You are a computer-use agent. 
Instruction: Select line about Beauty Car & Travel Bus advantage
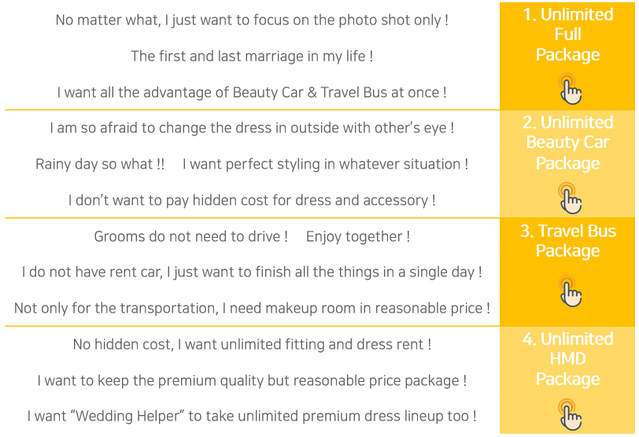click(x=251, y=92)
